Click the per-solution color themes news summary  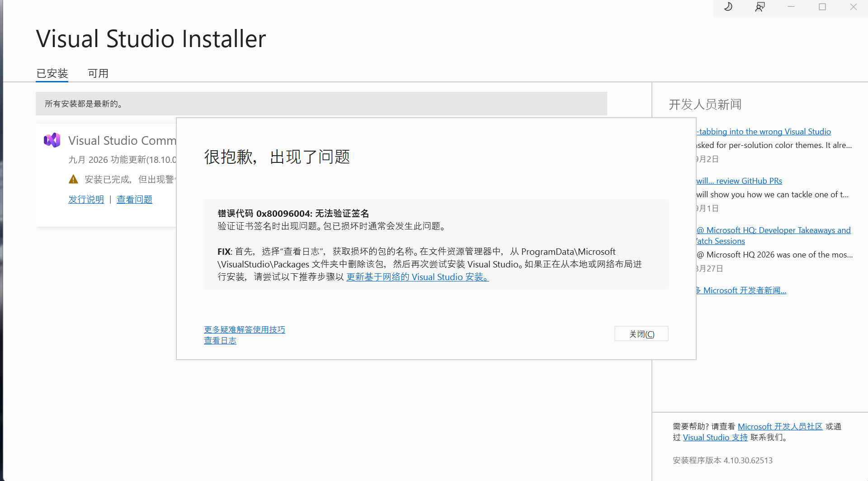[x=774, y=145]
